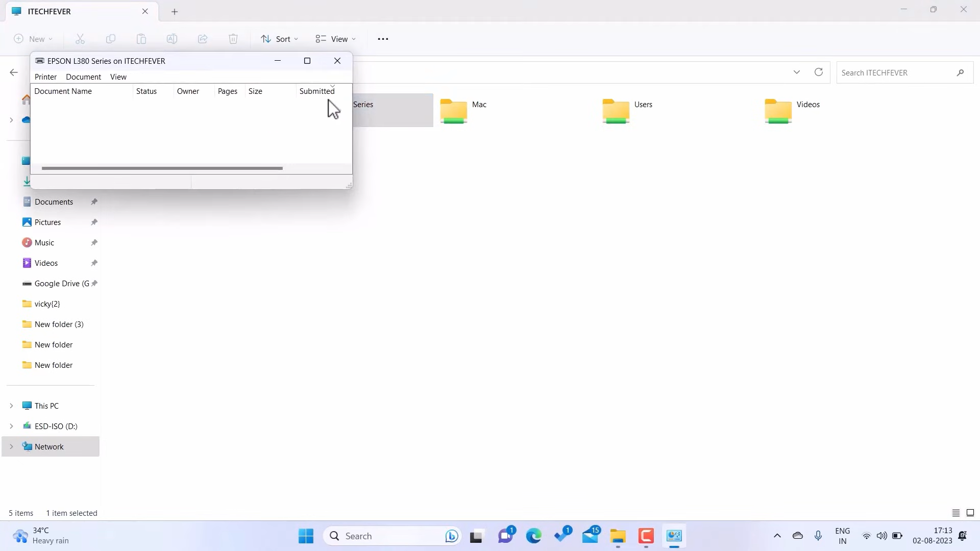Click the OneDrive cloud tray icon
This screenshot has height=551, width=980.
click(x=798, y=536)
